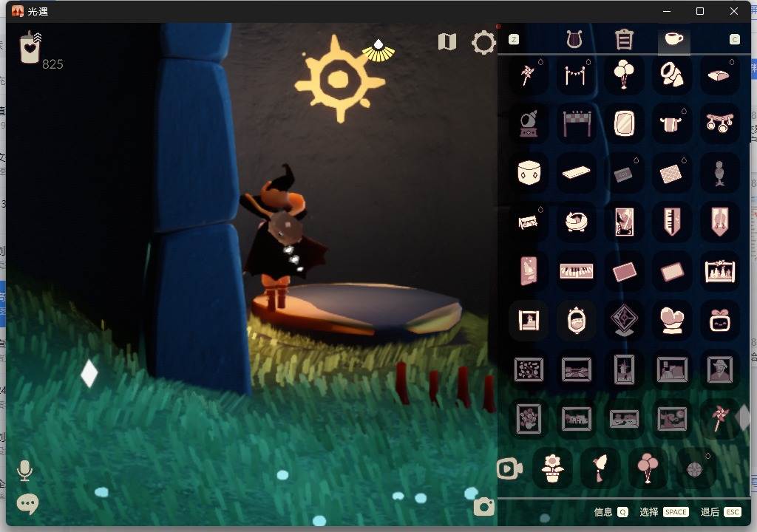Choose the ruler pennant banner
This screenshot has width=757, height=532.
671,222
